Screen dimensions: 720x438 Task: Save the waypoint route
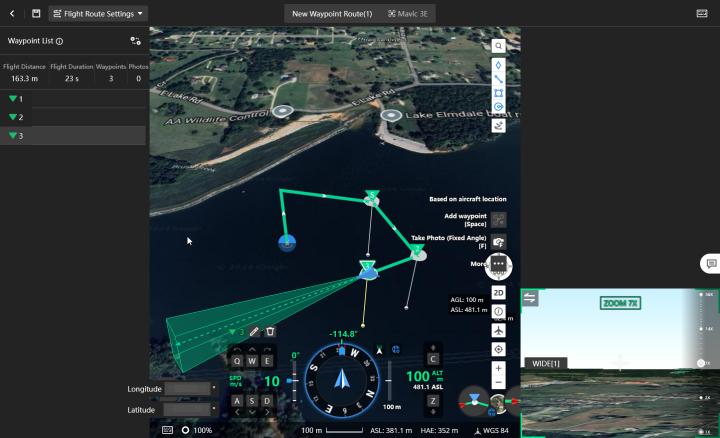(36, 14)
